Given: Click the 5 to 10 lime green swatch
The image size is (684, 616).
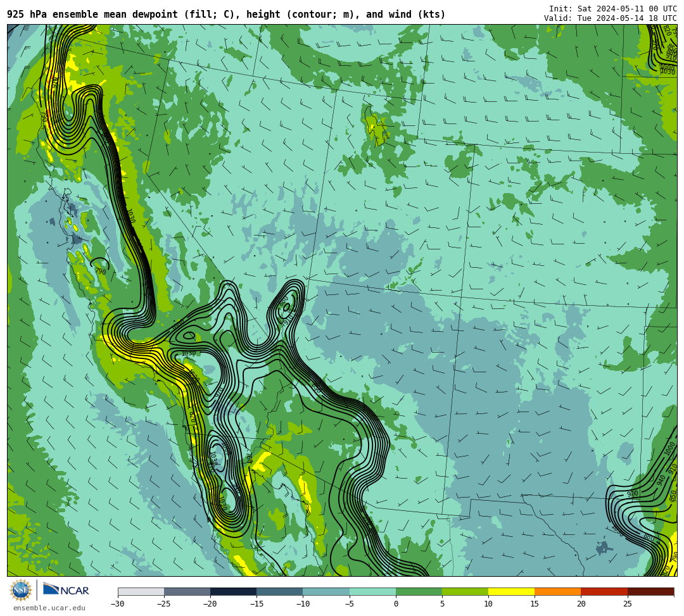Looking at the screenshot, I should [465, 591].
